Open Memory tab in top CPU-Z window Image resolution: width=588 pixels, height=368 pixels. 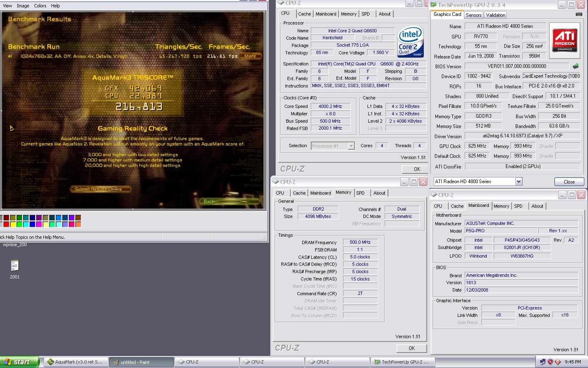coord(349,14)
